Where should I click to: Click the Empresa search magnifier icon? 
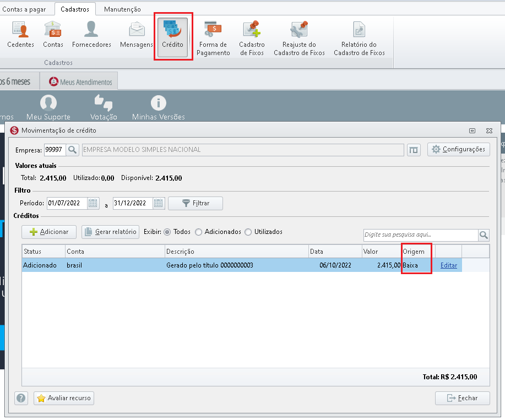tap(73, 150)
